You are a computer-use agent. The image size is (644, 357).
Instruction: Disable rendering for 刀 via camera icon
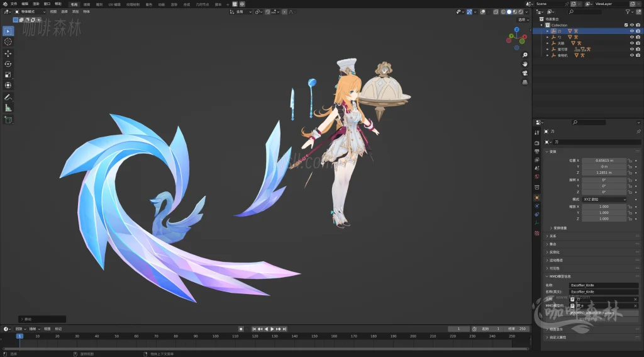(638, 31)
